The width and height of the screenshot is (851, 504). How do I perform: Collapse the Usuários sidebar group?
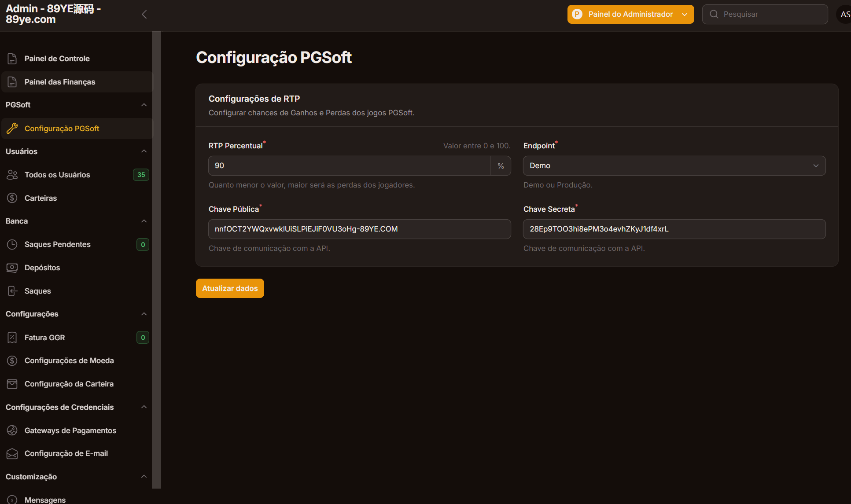(x=144, y=151)
